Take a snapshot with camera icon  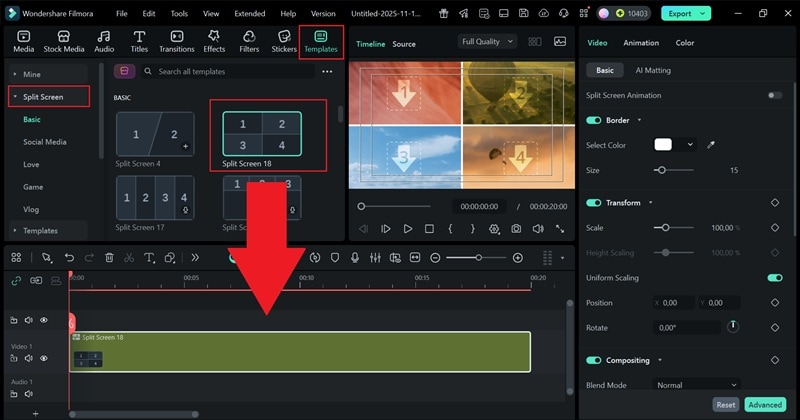coord(516,229)
